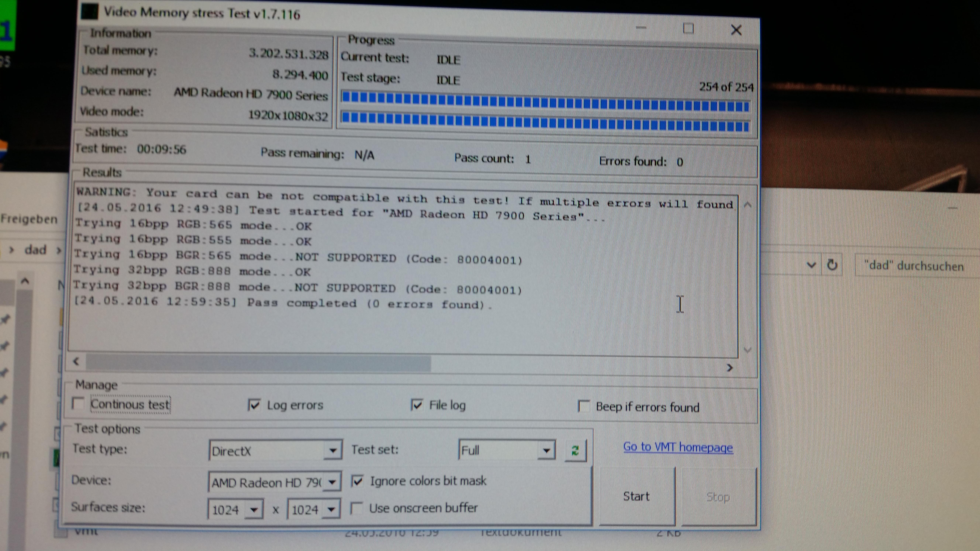Click the refresh icon in Explorer address bar
The height and width of the screenshot is (551, 980).
[x=832, y=265]
